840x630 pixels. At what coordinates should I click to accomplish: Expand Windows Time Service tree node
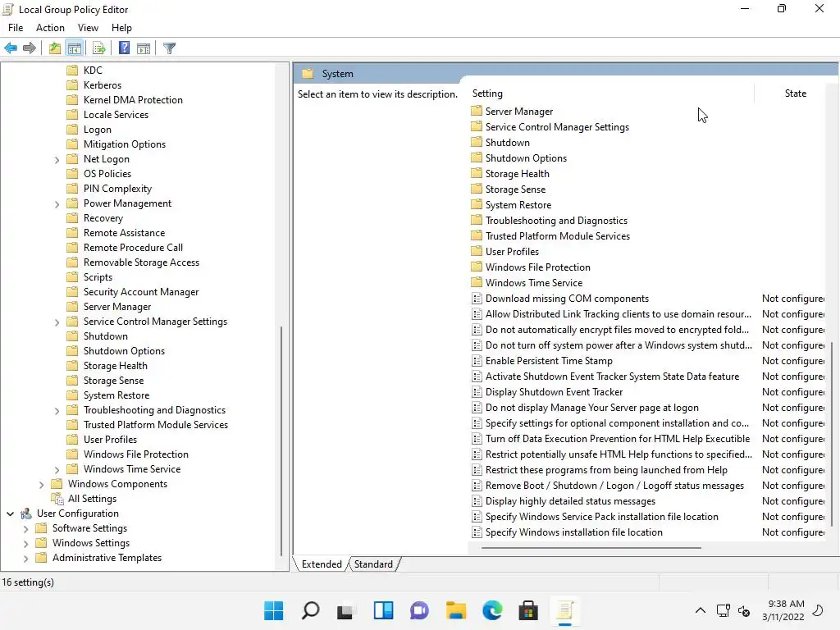(57, 470)
